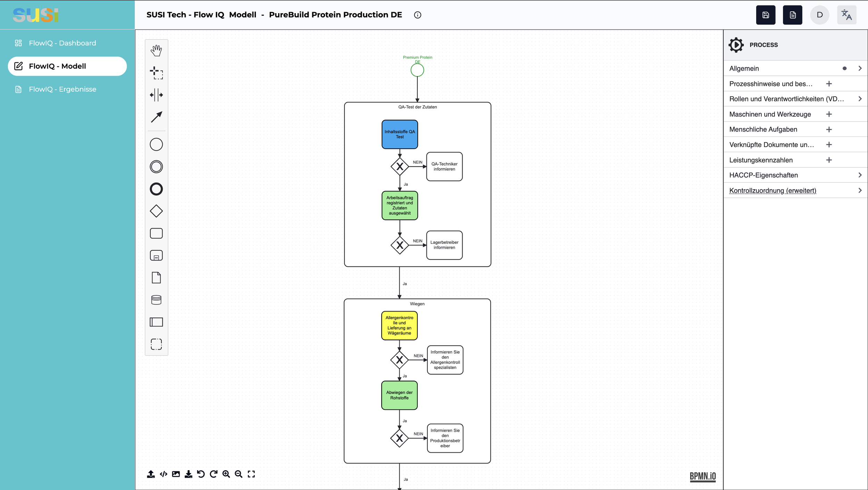This screenshot has height=490, width=868.
Task: Select Arbeitsauftrag registriert green task
Action: 400,206
